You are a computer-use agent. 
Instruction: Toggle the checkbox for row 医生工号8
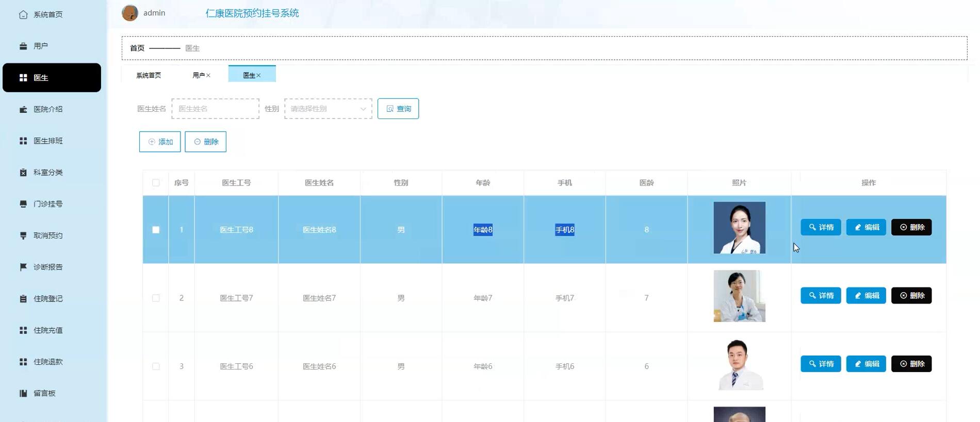[156, 230]
